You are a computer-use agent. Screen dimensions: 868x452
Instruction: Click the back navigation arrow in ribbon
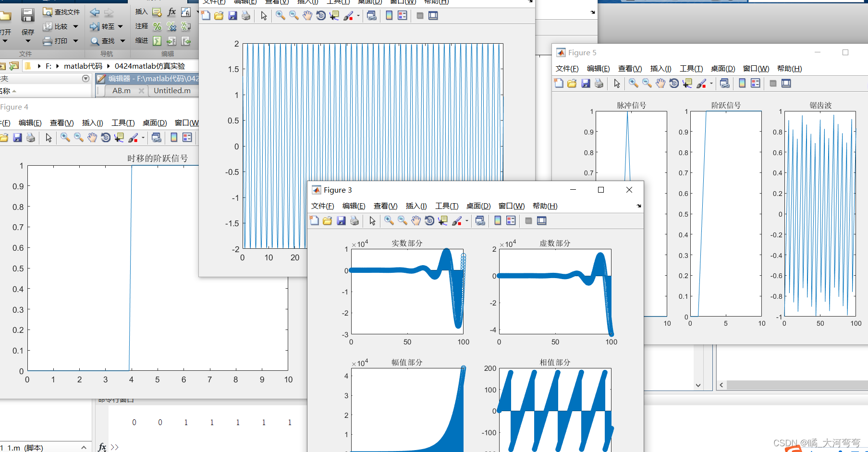(95, 12)
